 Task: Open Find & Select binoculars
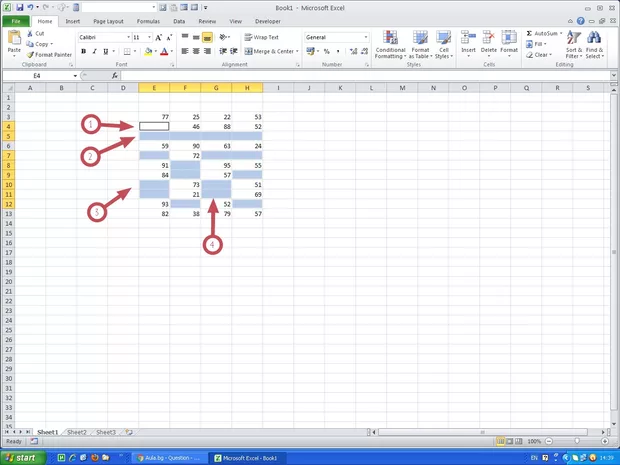click(594, 45)
